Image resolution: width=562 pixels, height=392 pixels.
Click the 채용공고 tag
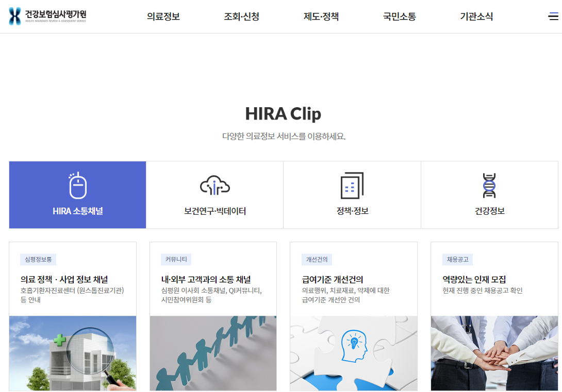(x=458, y=259)
